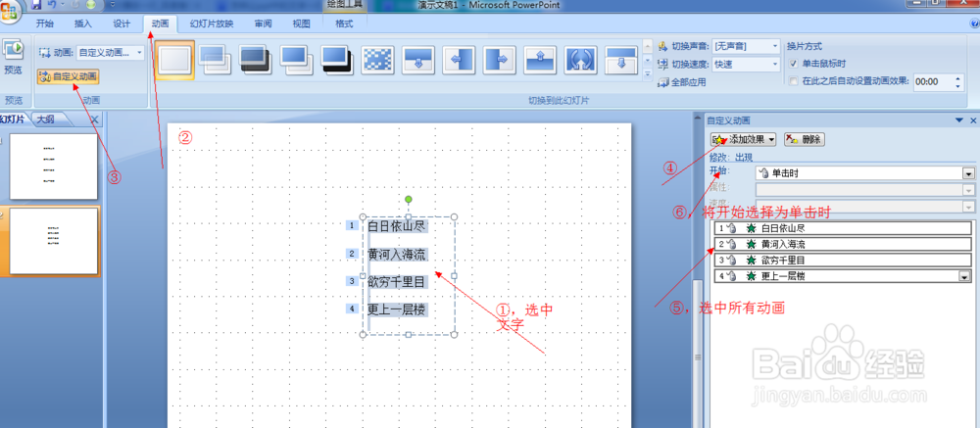Open the custom animation pane options arrow
This screenshot has height=428, width=980.
[x=959, y=119]
